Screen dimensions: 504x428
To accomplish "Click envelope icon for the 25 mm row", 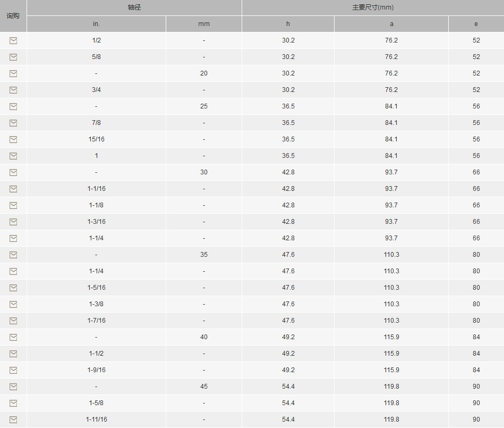I will pos(13,106).
